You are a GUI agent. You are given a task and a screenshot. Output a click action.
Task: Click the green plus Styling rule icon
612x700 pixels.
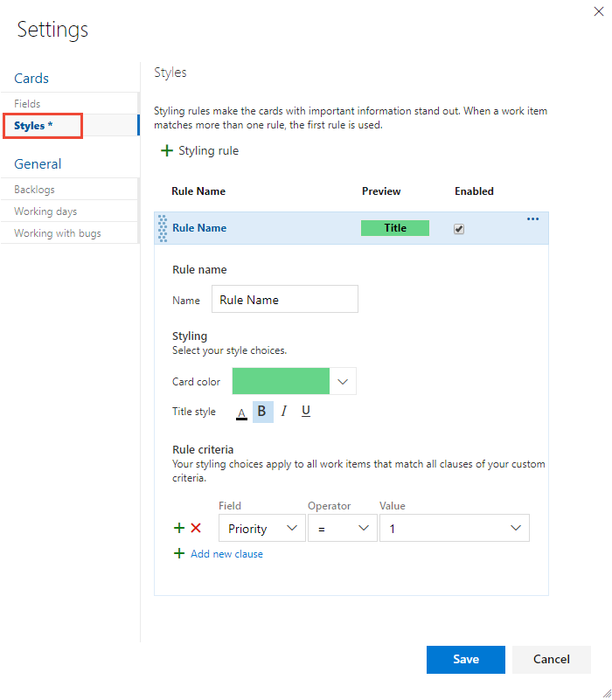[166, 150]
